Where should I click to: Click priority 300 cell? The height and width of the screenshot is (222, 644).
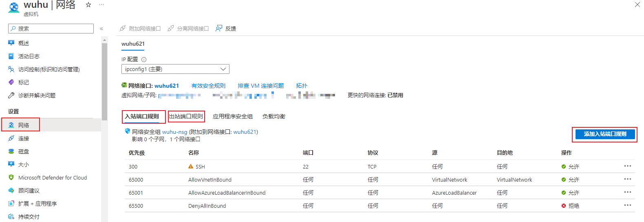pyautogui.click(x=133, y=166)
